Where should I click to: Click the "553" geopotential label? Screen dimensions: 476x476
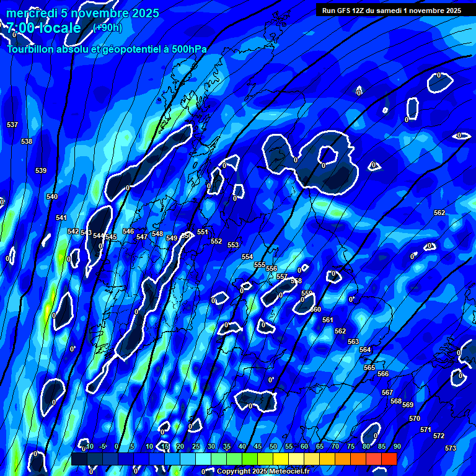233,245
